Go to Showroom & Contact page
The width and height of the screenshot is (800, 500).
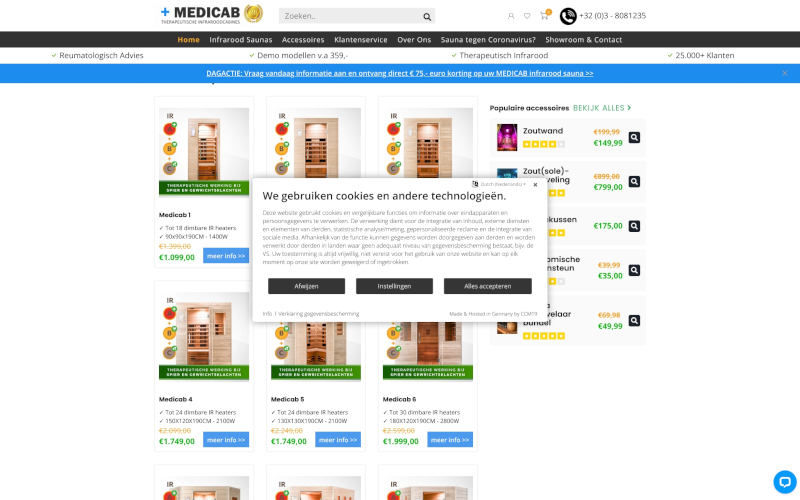pyautogui.click(x=583, y=40)
